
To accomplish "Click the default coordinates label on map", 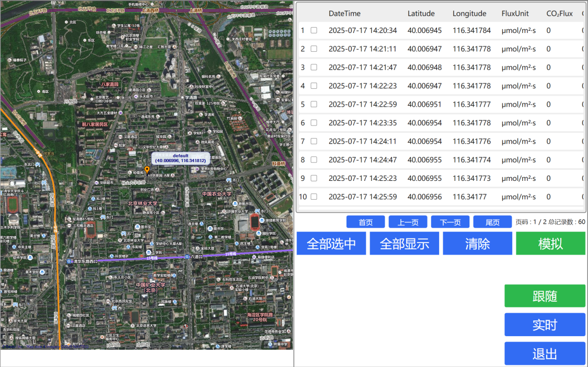I will pyautogui.click(x=180, y=158).
